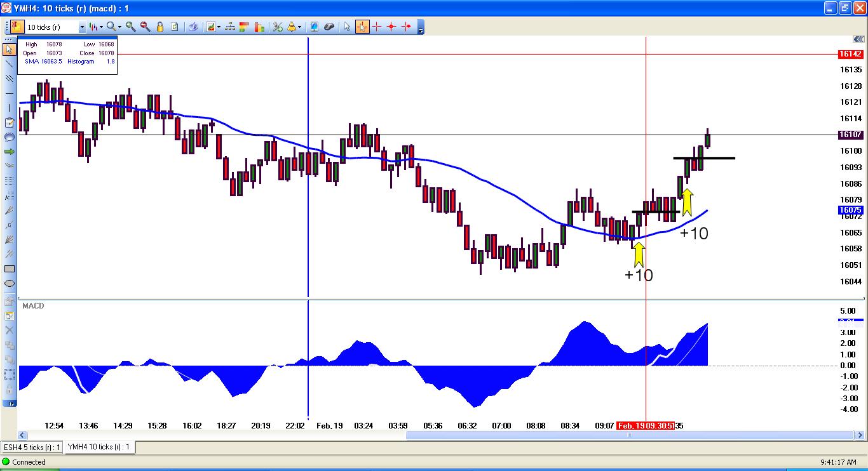Click the green connection status indicator
This screenshot has height=471, width=868.
click(x=6, y=462)
